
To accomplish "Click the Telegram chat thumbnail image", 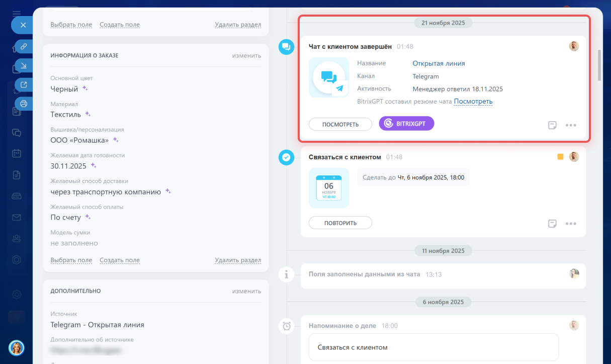I will (329, 77).
